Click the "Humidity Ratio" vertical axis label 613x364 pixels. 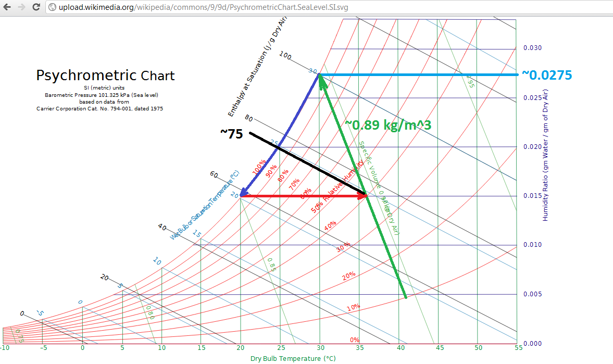(x=545, y=155)
